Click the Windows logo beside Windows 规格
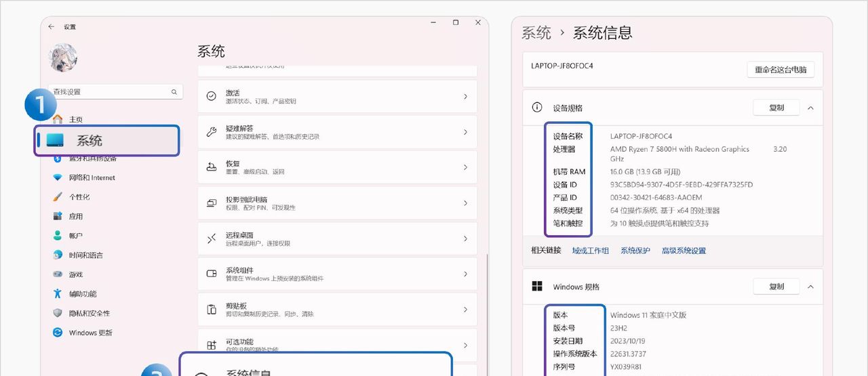Image resolution: width=868 pixels, height=376 pixels. tap(537, 286)
